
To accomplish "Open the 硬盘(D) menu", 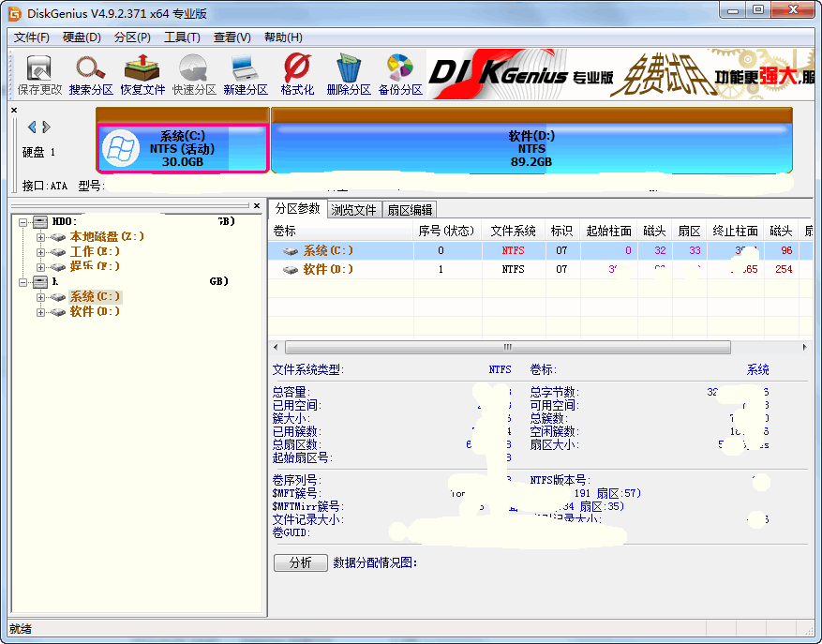I will pos(81,37).
